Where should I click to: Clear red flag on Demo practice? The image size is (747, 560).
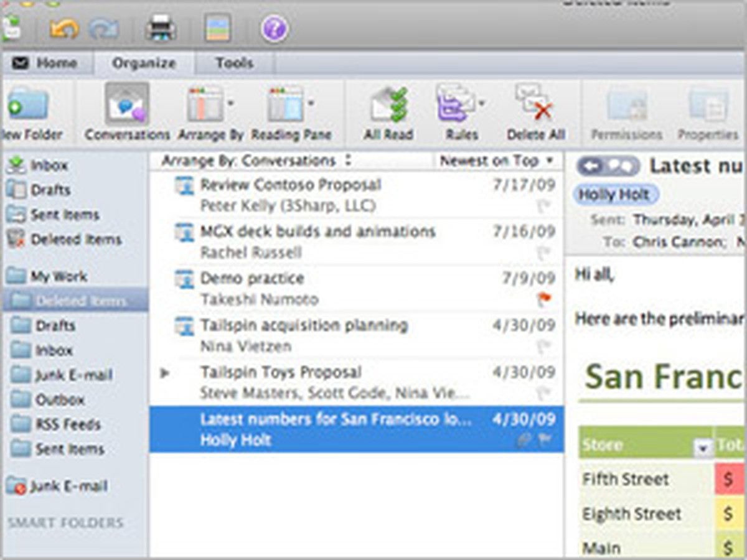coord(544,300)
